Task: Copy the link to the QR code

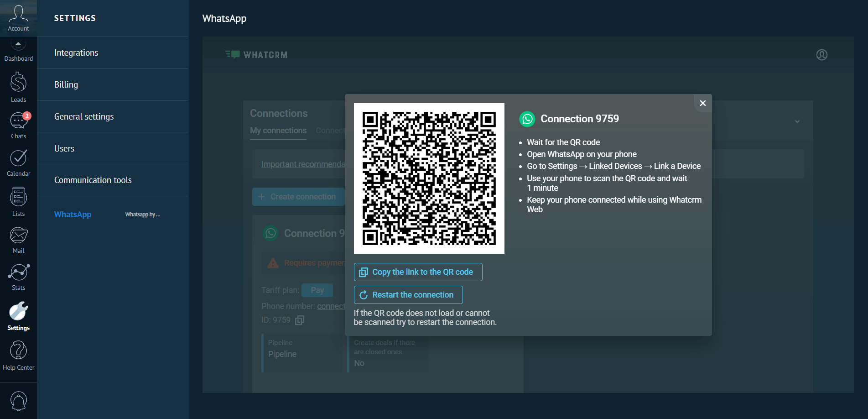Action: point(418,272)
